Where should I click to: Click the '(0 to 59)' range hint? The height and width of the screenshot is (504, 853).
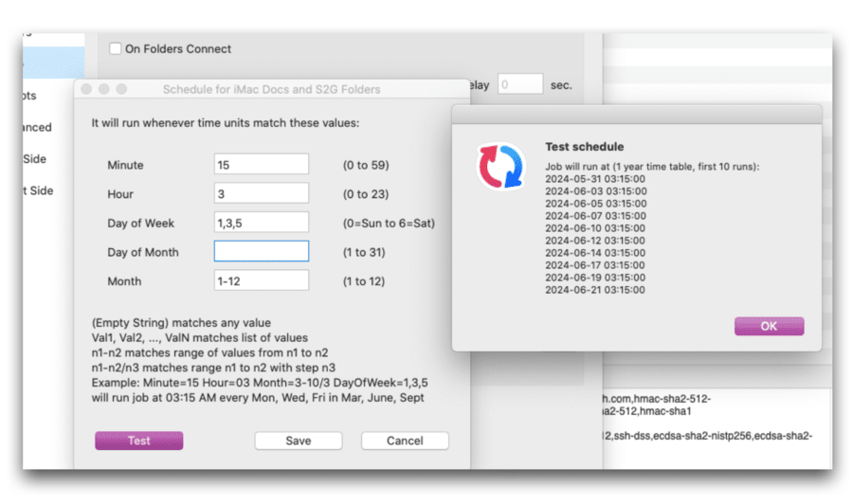pos(366,165)
